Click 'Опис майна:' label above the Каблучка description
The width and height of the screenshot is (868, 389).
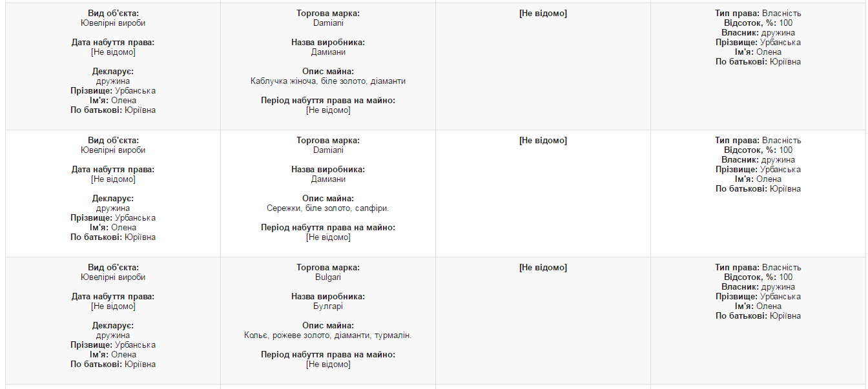pos(328,72)
